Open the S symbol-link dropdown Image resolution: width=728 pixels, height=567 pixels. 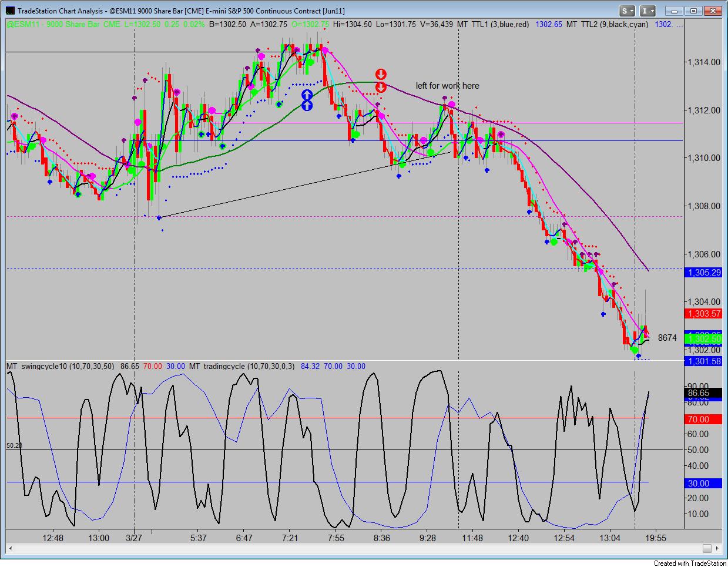628,11
